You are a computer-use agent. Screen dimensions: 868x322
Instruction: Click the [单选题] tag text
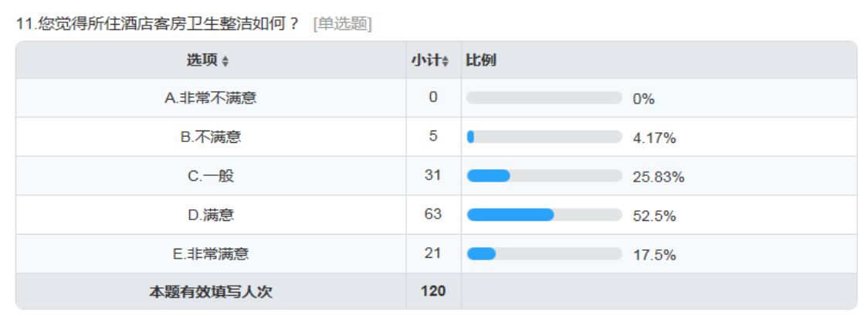(x=342, y=25)
